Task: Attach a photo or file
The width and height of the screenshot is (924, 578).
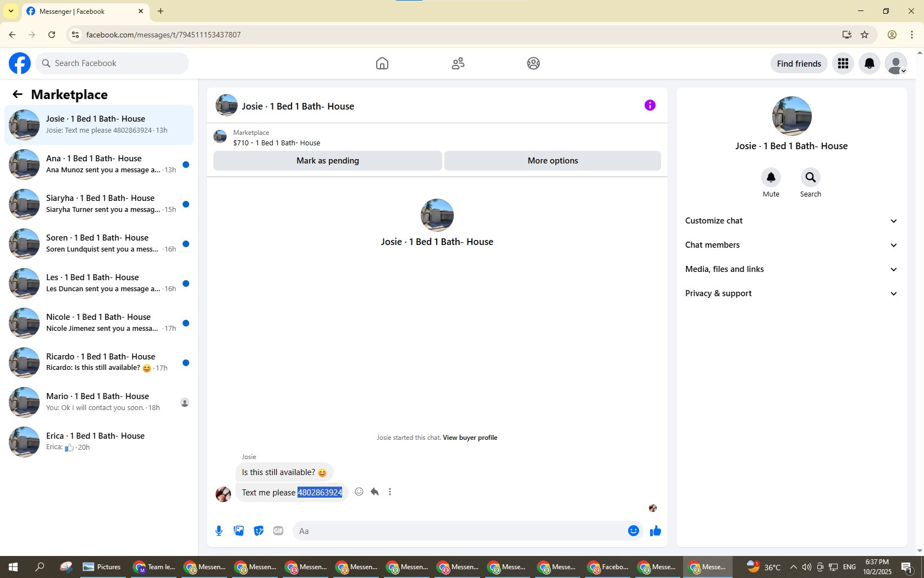Action: (239, 531)
